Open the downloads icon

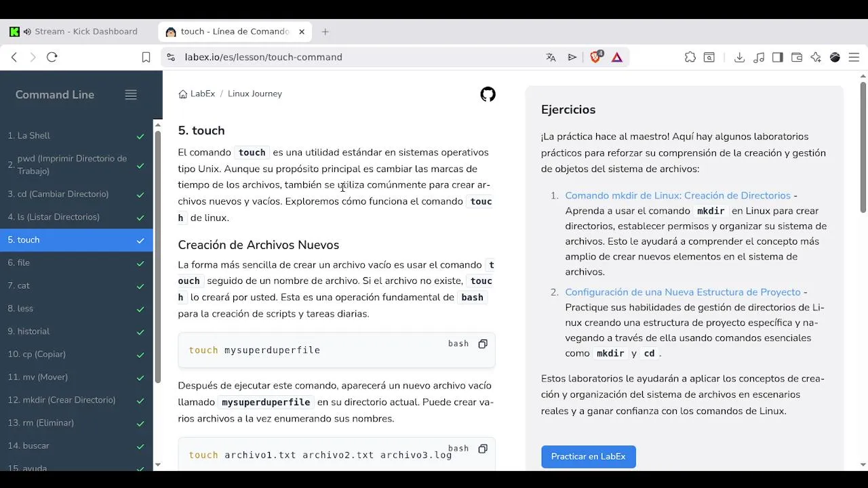click(x=740, y=58)
